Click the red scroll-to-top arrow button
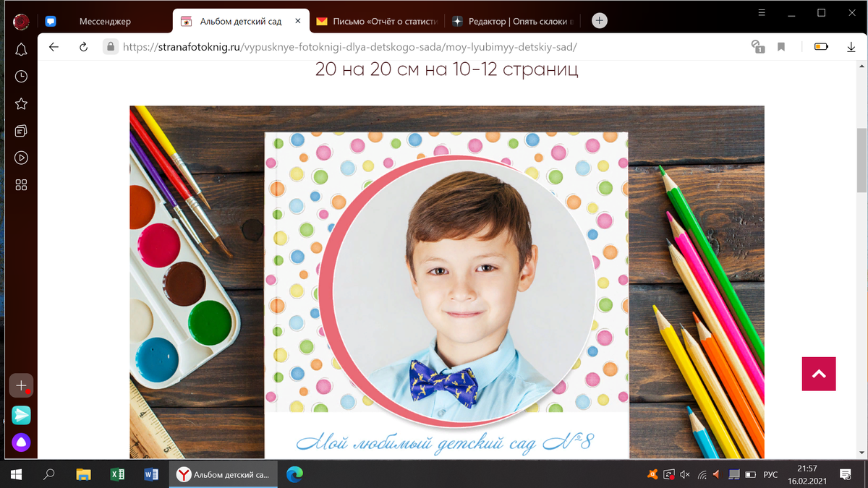Screen dimensions: 868x488 (x=819, y=374)
